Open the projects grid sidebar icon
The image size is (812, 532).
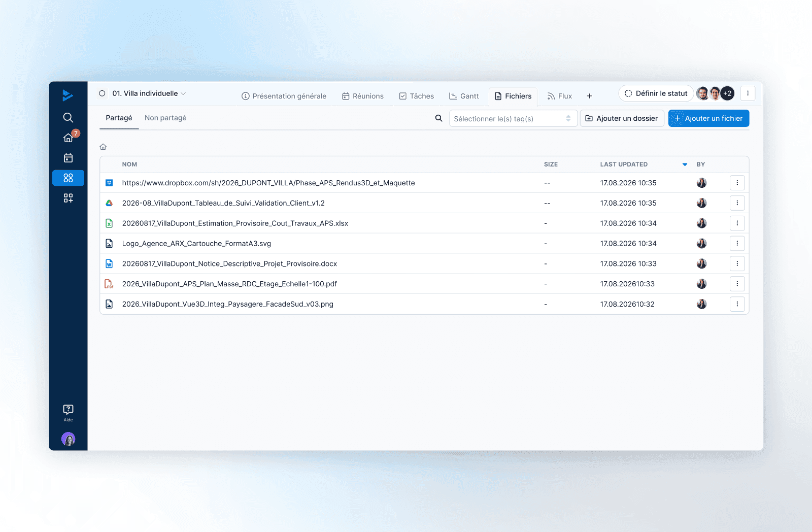pyautogui.click(x=68, y=178)
